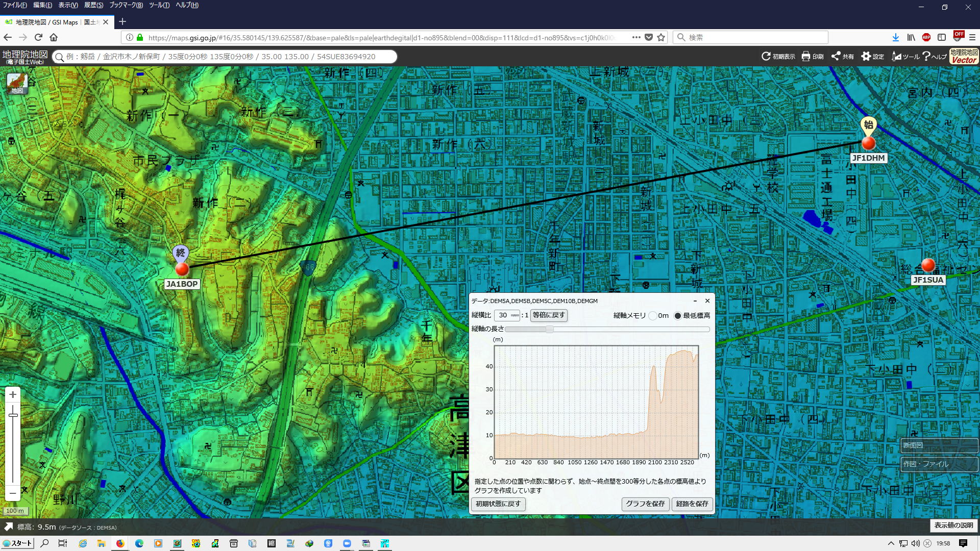Launch Internet Explorer from taskbar
This screenshot has width=980, height=551.
tap(83, 543)
